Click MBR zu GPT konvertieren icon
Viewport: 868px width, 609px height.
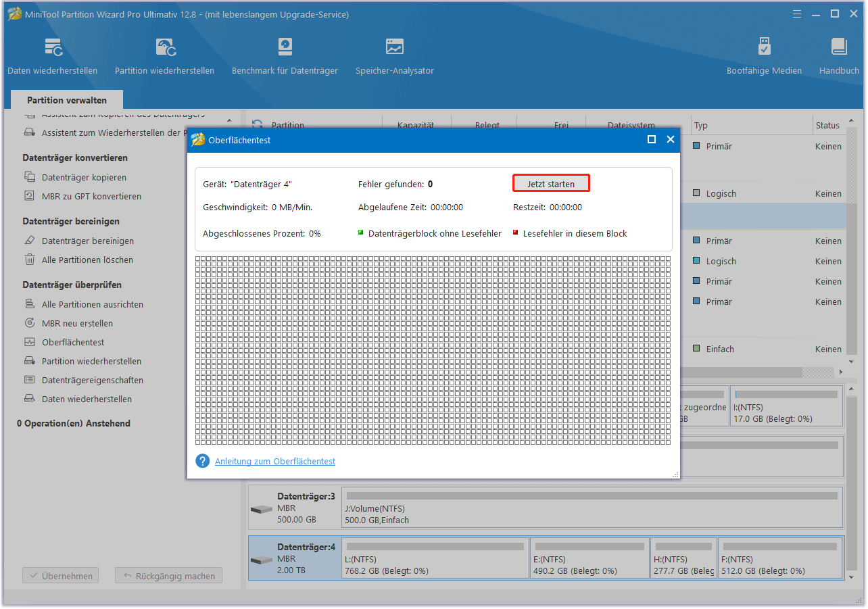(x=30, y=196)
